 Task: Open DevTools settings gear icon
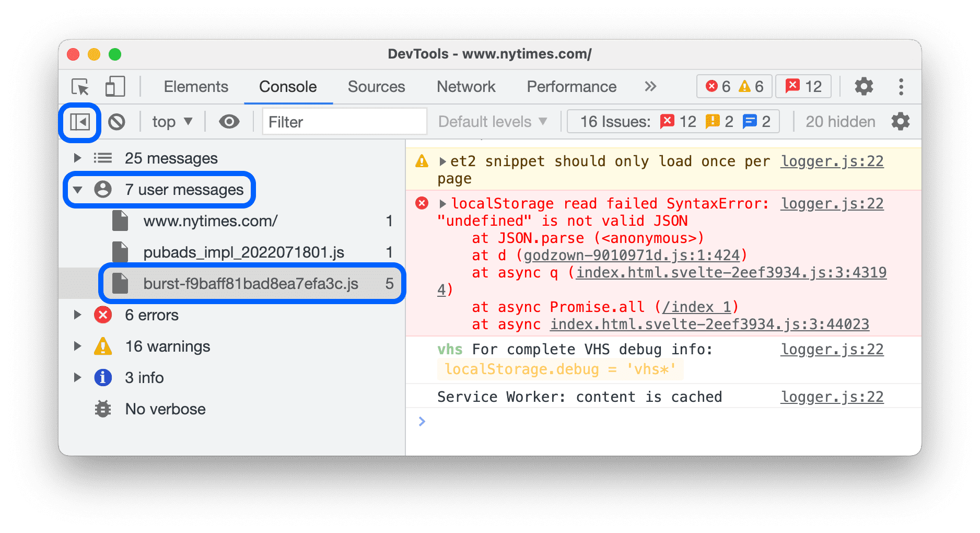tap(863, 86)
